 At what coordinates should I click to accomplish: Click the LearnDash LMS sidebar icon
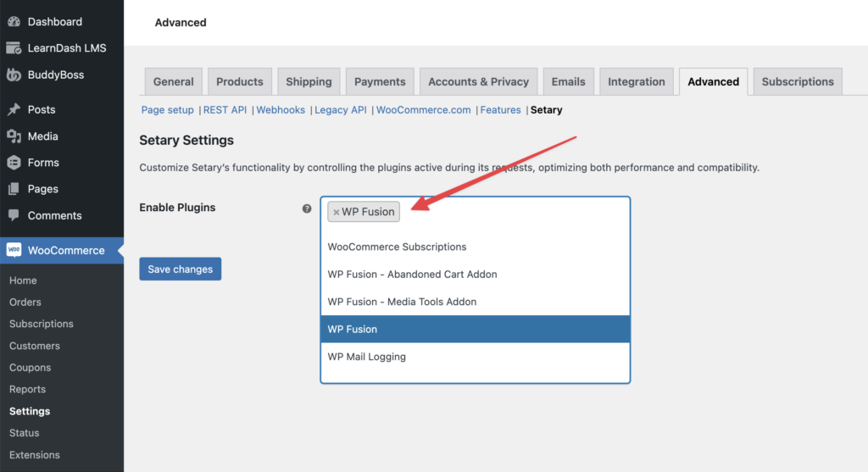pos(14,48)
